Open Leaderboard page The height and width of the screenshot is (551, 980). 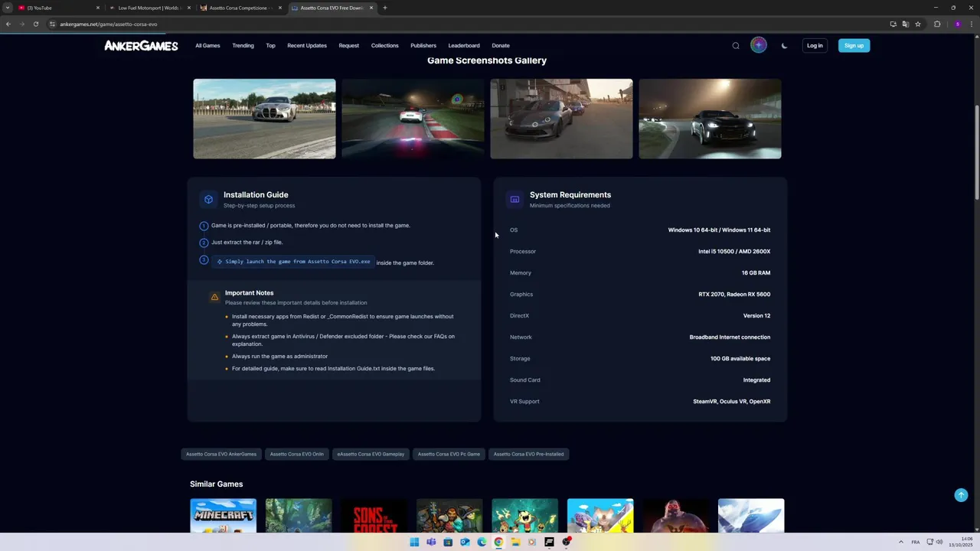464,46
